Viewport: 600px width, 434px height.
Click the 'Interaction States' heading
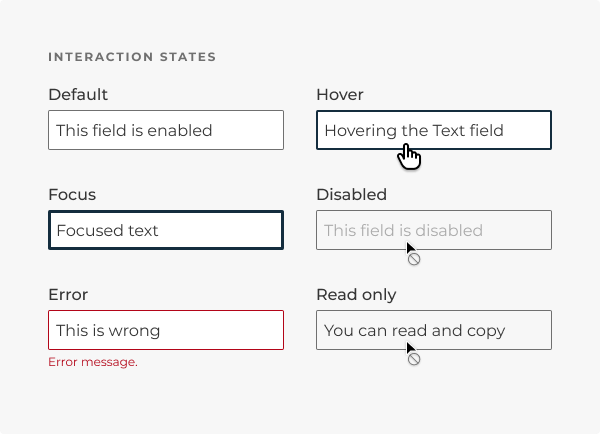coord(132,57)
